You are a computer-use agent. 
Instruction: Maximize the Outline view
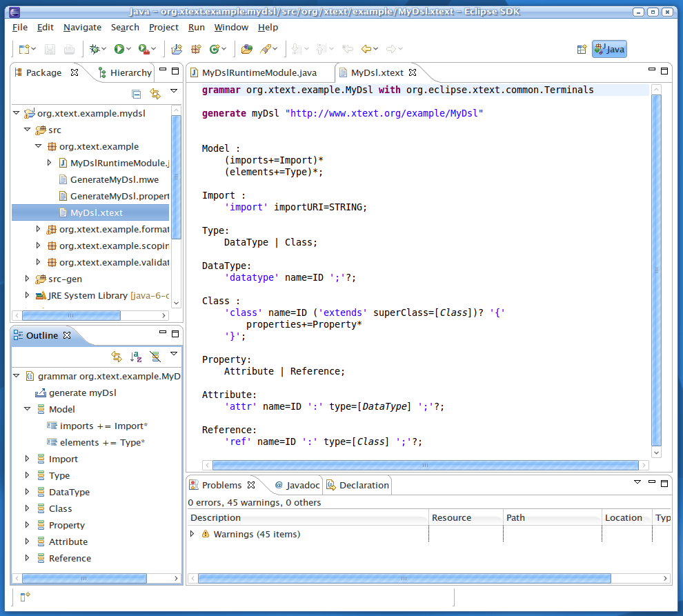[175, 334]
